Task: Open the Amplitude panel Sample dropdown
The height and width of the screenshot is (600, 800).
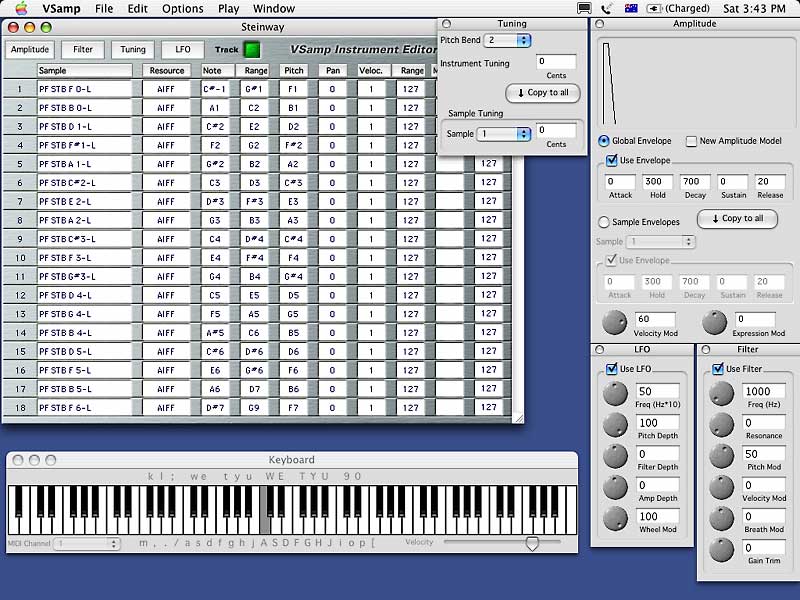Action: [661, 241]
